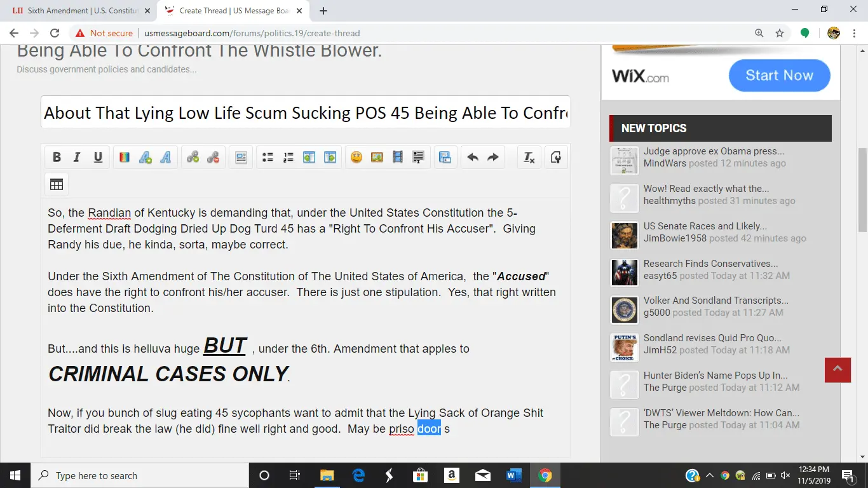Insert an ordered numbered list
Screen dimensions: 868x488
point(288,158)
